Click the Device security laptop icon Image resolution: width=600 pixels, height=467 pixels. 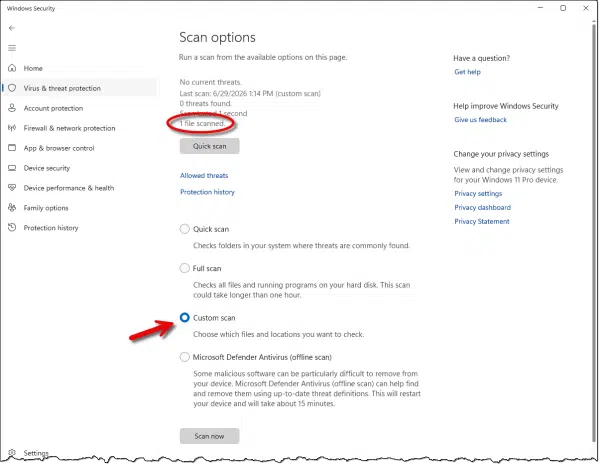point(12,168)
